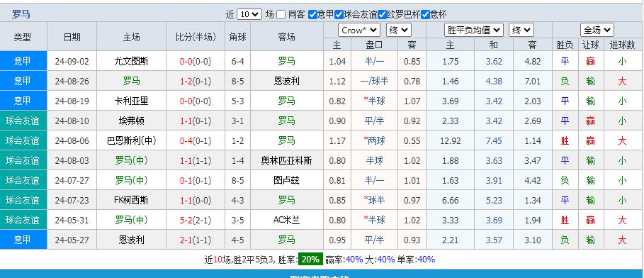Toggle the 同客 checkbox
Viewport: 644px width, 278px height.
point(281,15)
